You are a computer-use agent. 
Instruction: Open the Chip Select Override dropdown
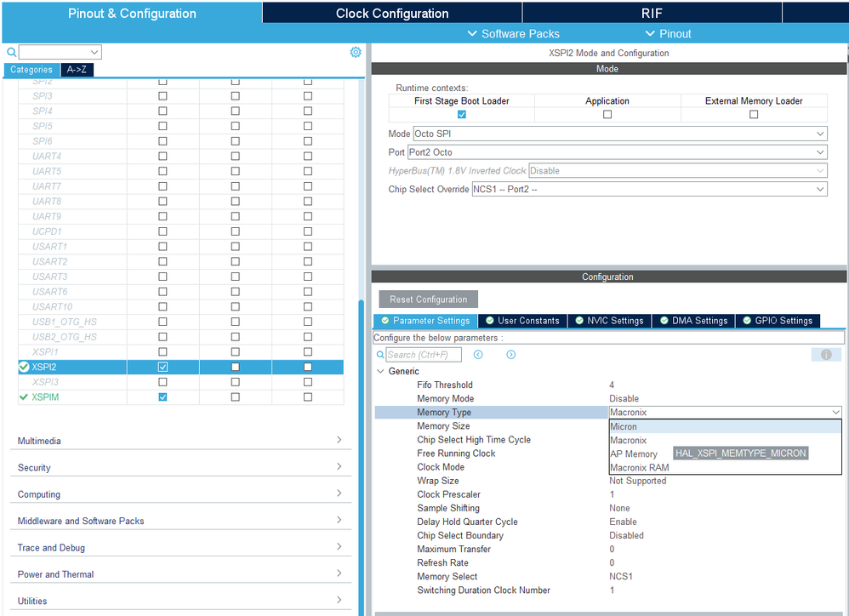(x=649, y=189)
